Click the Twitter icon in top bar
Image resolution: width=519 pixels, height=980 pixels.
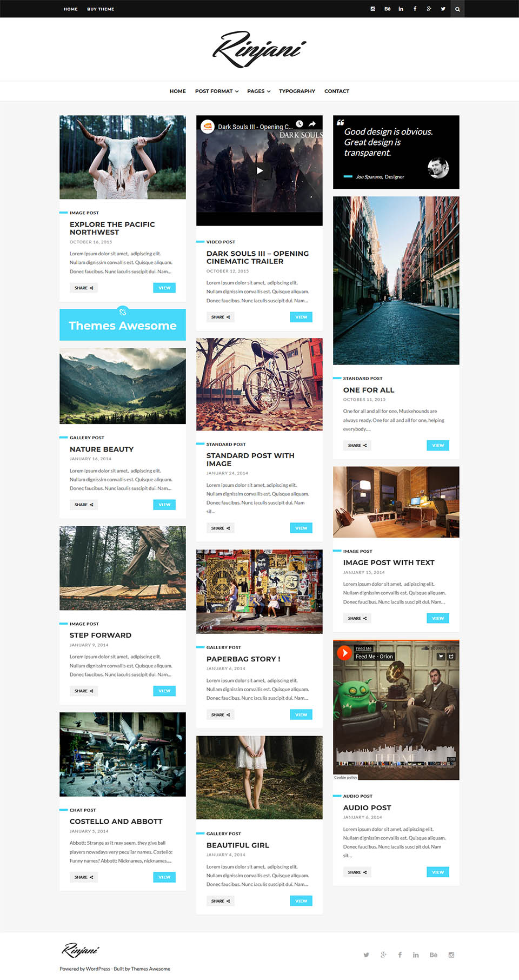[443, 9]
